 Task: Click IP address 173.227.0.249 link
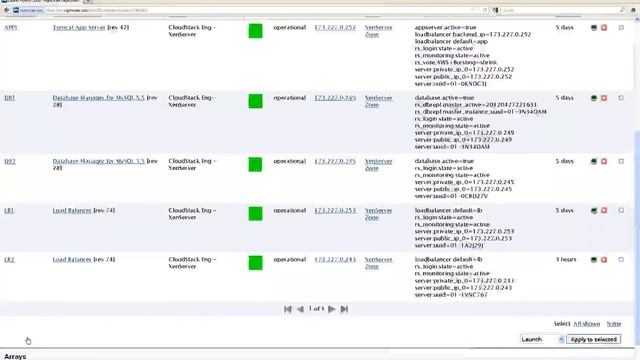(335, 98)
